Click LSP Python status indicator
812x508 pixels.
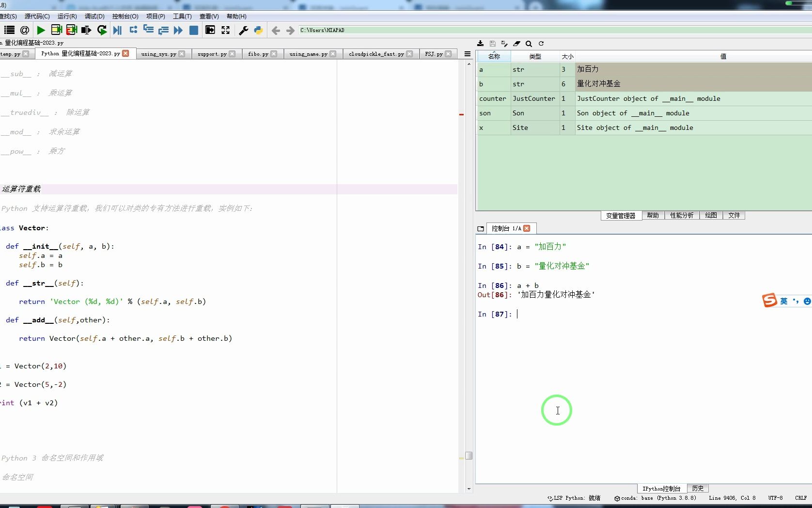tap(574, 498)
